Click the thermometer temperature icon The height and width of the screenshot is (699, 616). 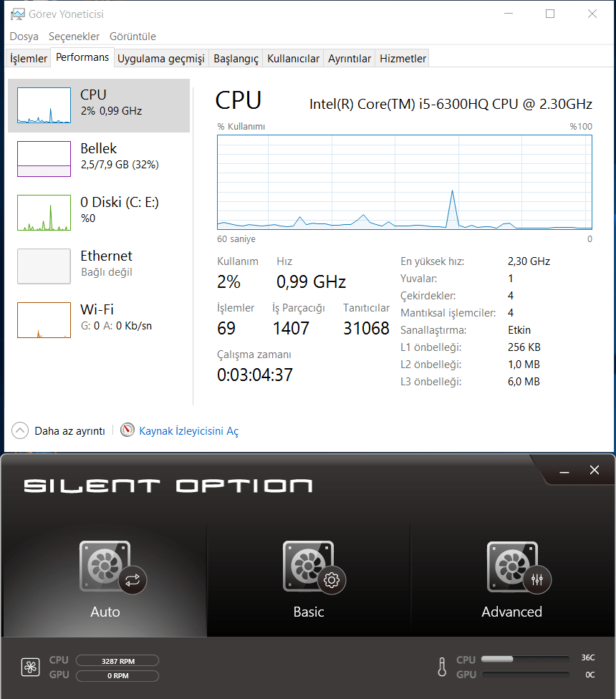click(x=442, y=667)
